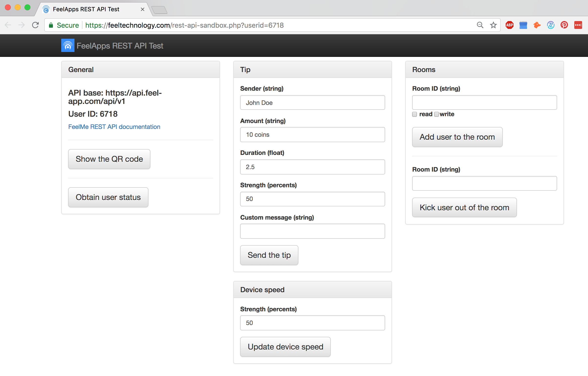Open a new browser tab

point(159,10)
